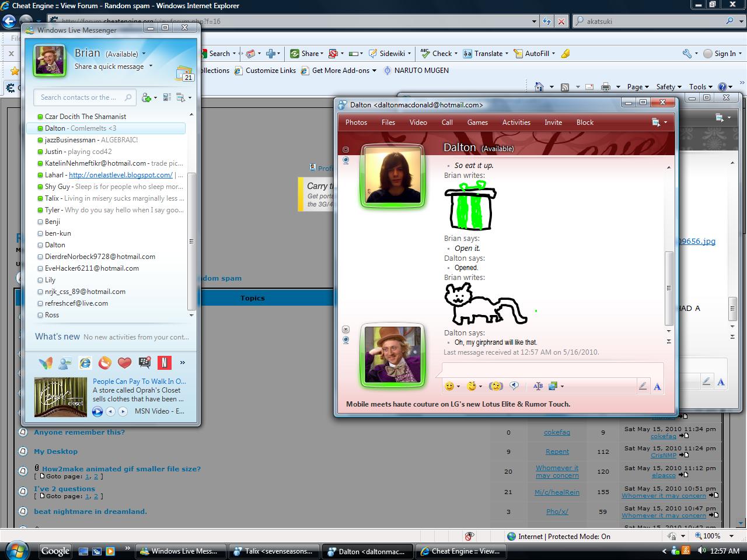Viewport: 747px width, 560px height.
Task: Open the Internet Explorer icon in Messenger tabs
Action: click(x=85, y=363)
